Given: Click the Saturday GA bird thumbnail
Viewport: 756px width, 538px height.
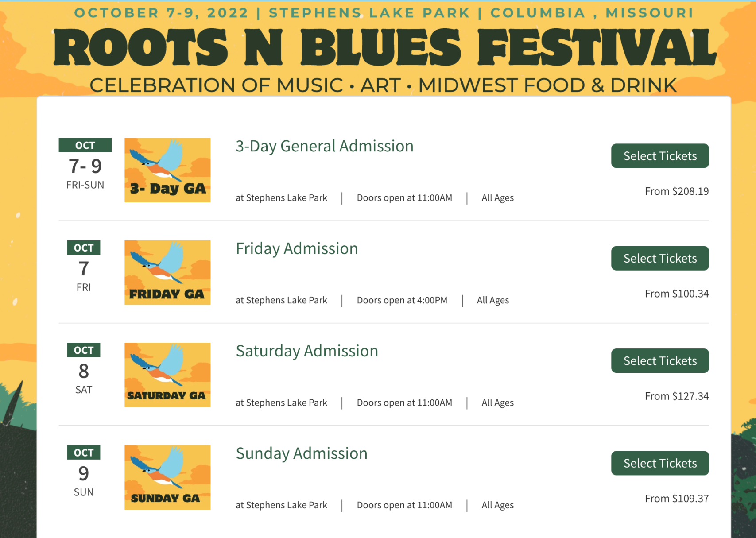Looking at the screenshot, I should tap(167, 375).
